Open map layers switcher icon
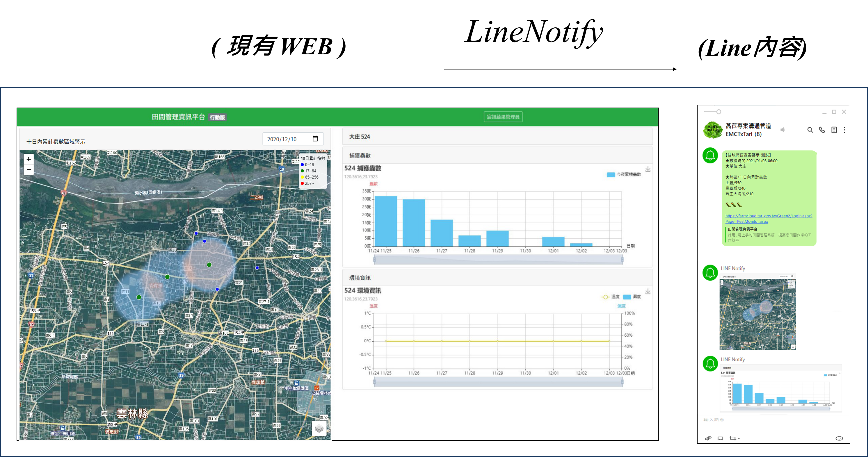 pyautogui.click(x=319, y=429)
